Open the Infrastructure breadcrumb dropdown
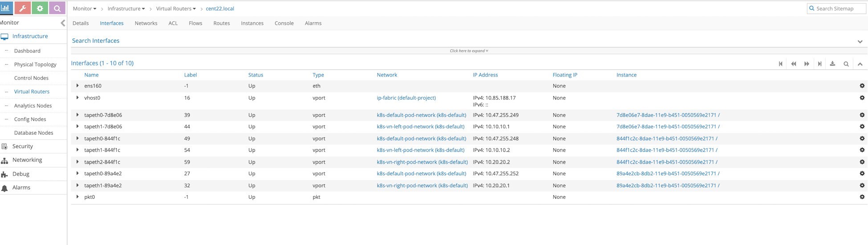This screenshot has width=868, height=245. [126, 8]
